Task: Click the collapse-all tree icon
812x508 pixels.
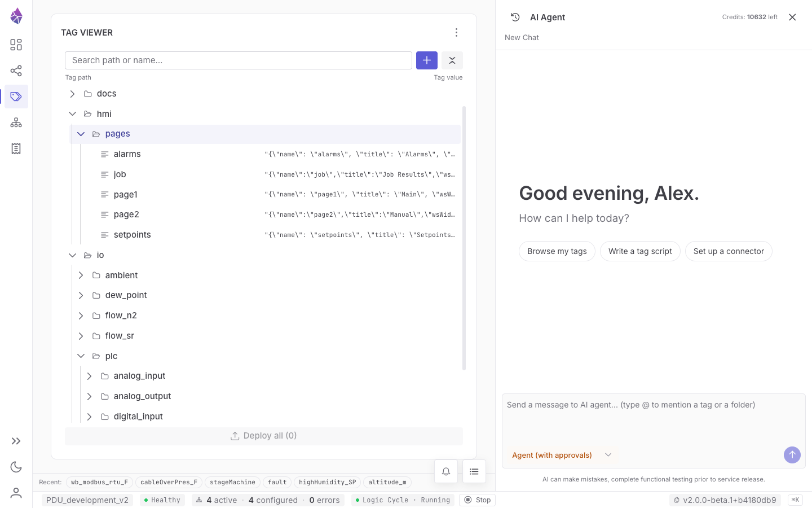Action: point(452,60)
